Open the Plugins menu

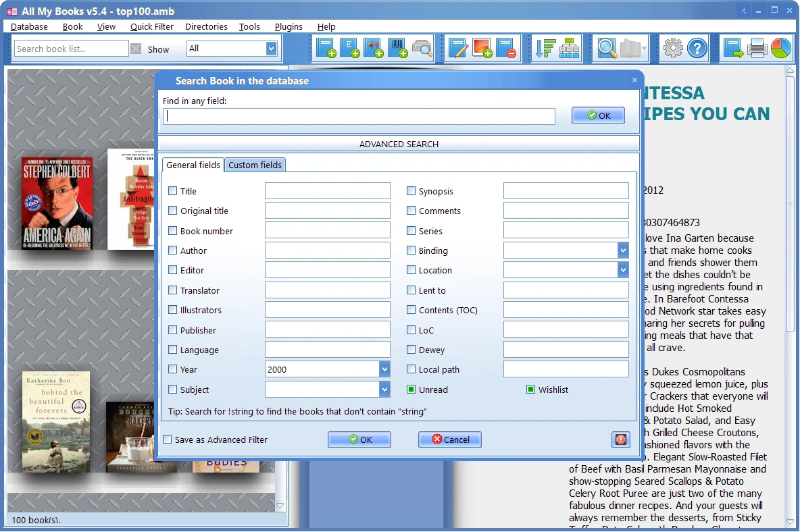pos(289,26)
